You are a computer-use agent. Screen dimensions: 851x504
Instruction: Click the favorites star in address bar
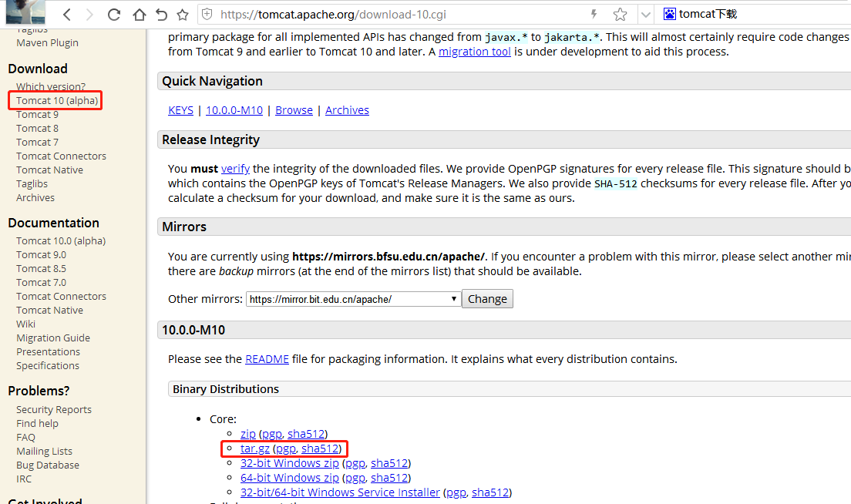point(620,15)
